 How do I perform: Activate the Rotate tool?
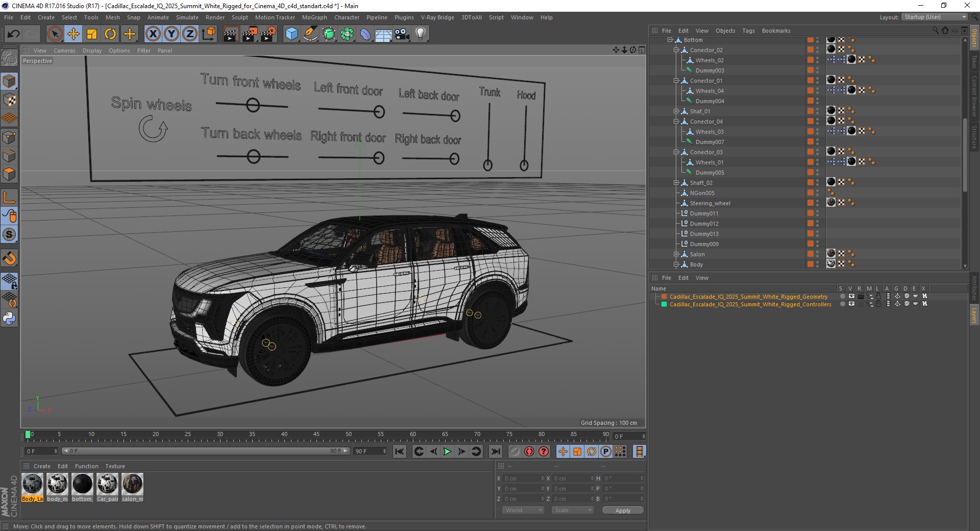pyautogui.click(x=110, y=34)
